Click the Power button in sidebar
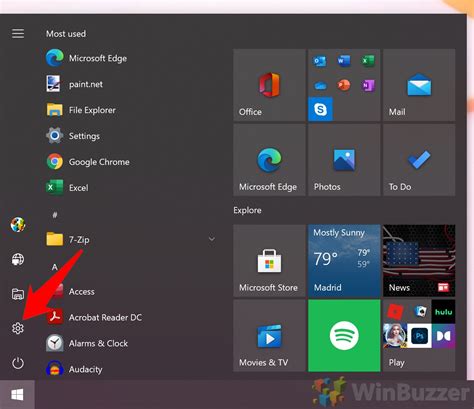Screen dimensions: 474x409 pyautogui.click(x=18, y=363)
